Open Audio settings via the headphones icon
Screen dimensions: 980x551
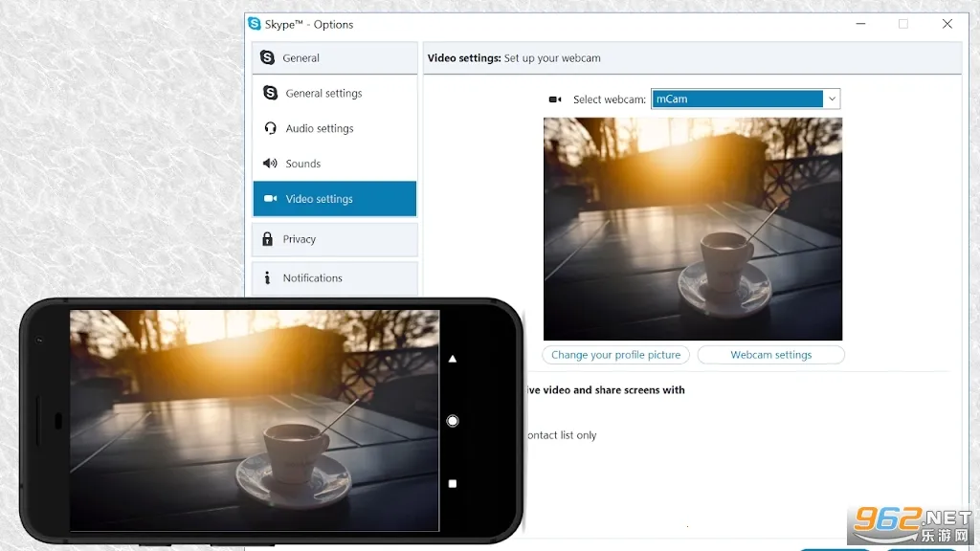tap(269, 128)
